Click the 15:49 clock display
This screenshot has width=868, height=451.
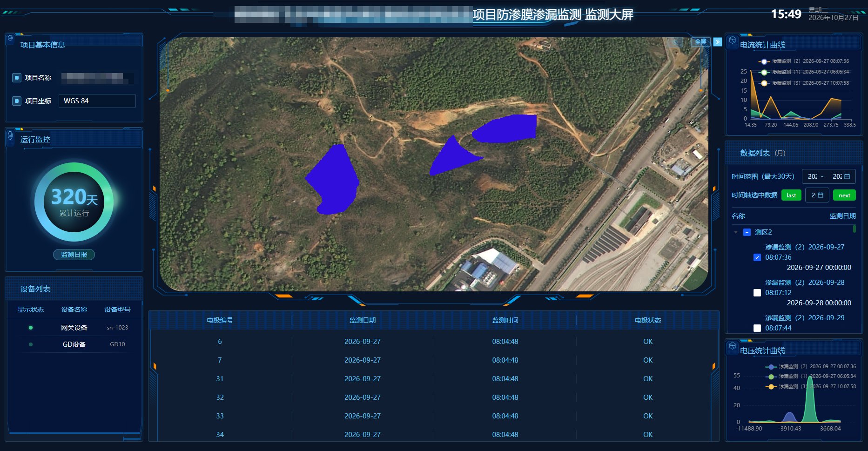tap(786, 14)
